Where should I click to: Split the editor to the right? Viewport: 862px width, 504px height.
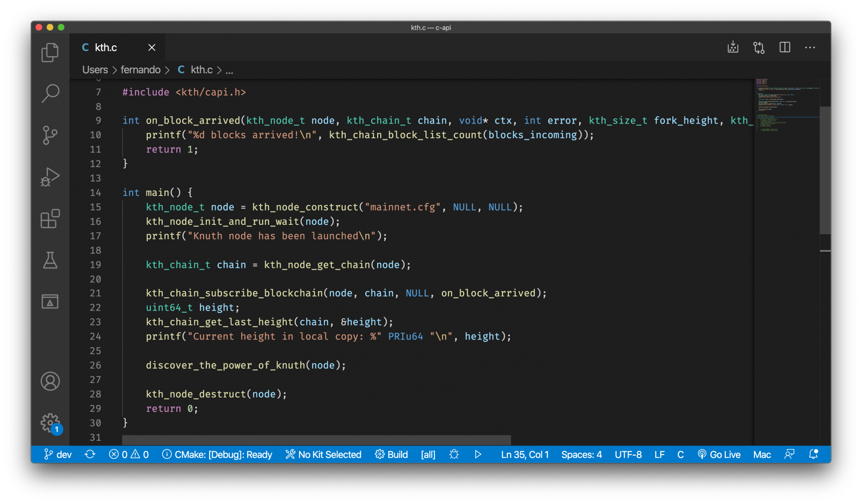784,47
